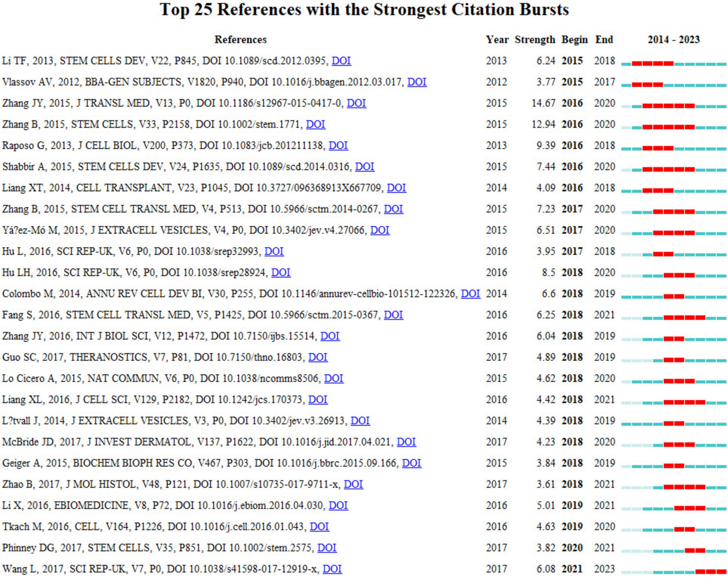Open DOI for Zhang B STEM CELL TRANSL MED
The image size is (728, 577).
point(393,209)
